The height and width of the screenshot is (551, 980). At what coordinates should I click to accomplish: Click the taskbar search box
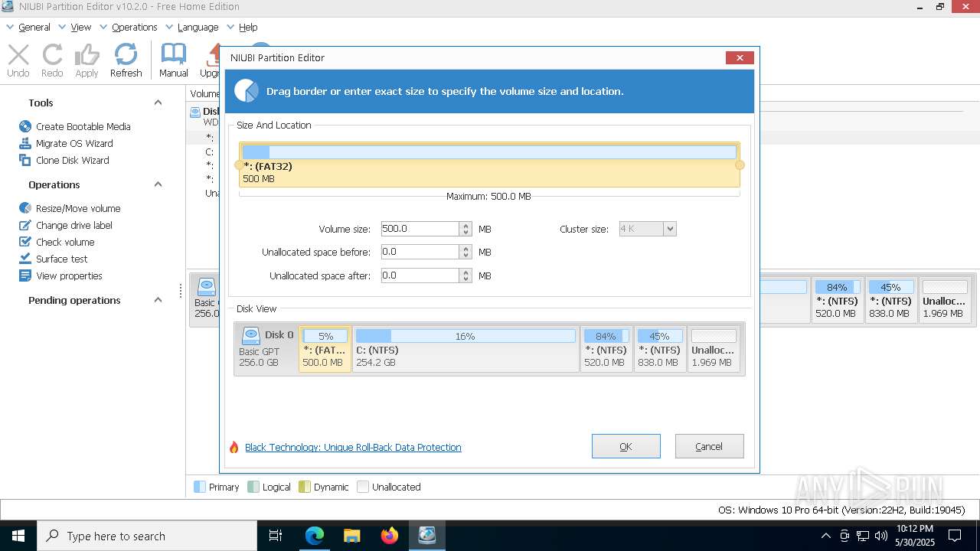(147, 536)
